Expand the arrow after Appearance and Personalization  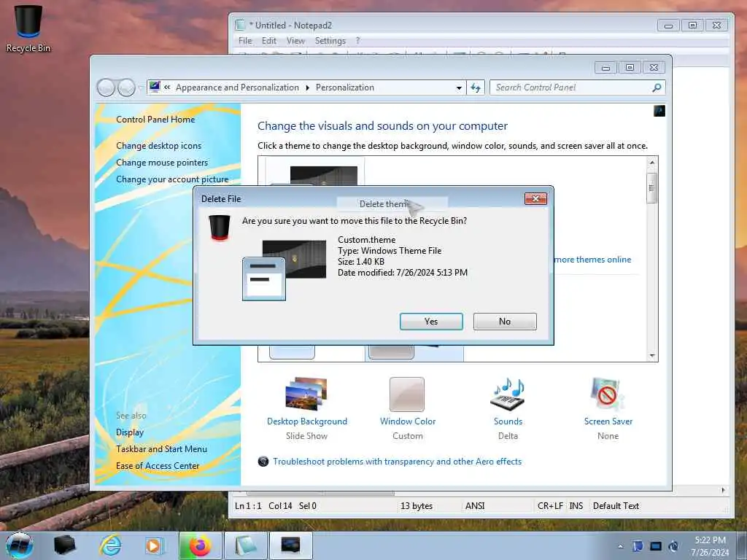pyautogui.click(x=307, y=87)
